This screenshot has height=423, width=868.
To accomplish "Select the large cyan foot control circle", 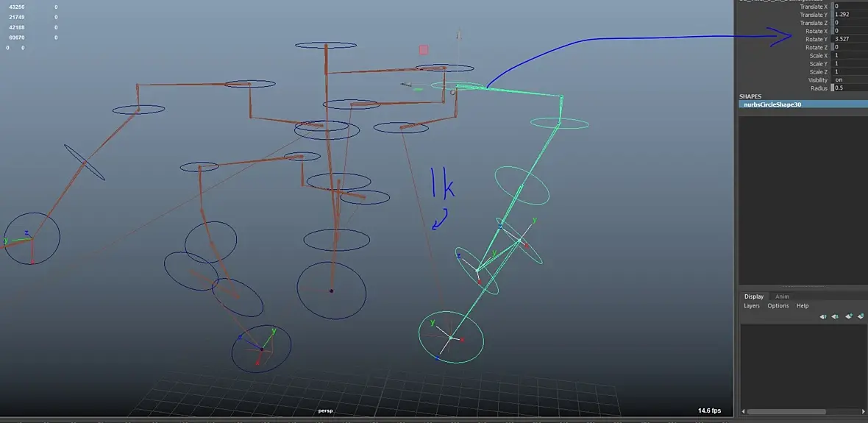I will (x=451, y=337).
